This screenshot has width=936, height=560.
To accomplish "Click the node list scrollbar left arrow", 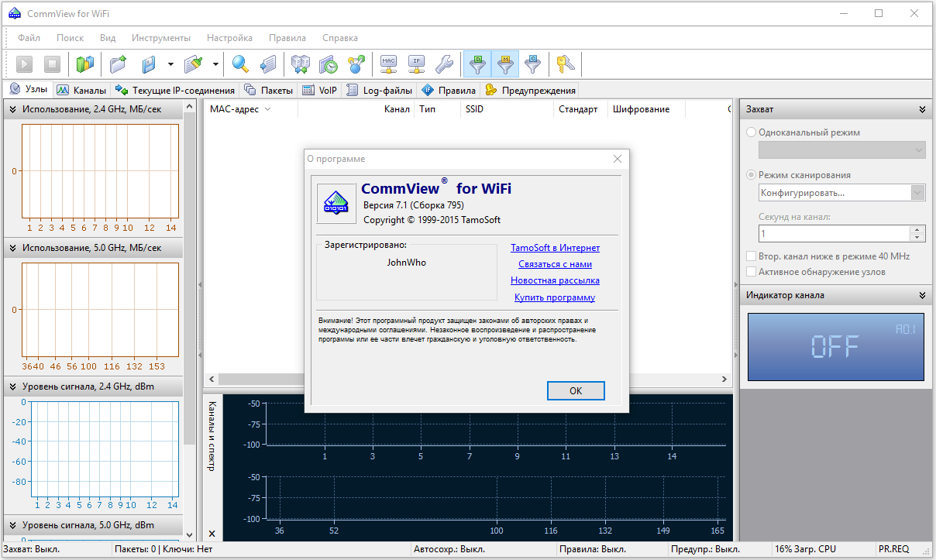I will pyautogui.click(x=210, y=380).
